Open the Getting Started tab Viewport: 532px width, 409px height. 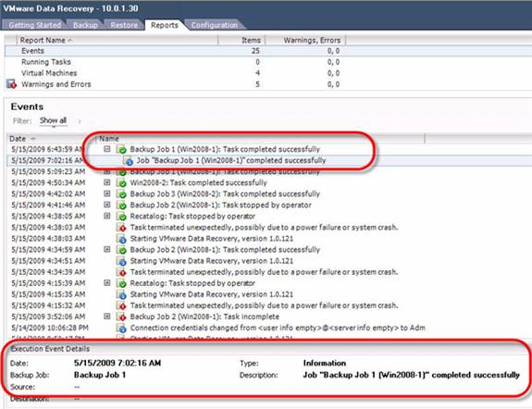click(x=34, y=25)
